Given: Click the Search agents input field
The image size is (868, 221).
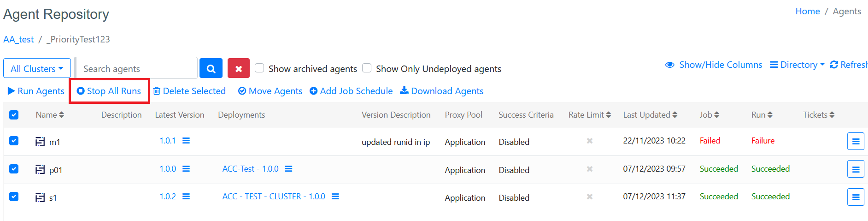Looking at the screenshot, I should click(x=136, y=68).
